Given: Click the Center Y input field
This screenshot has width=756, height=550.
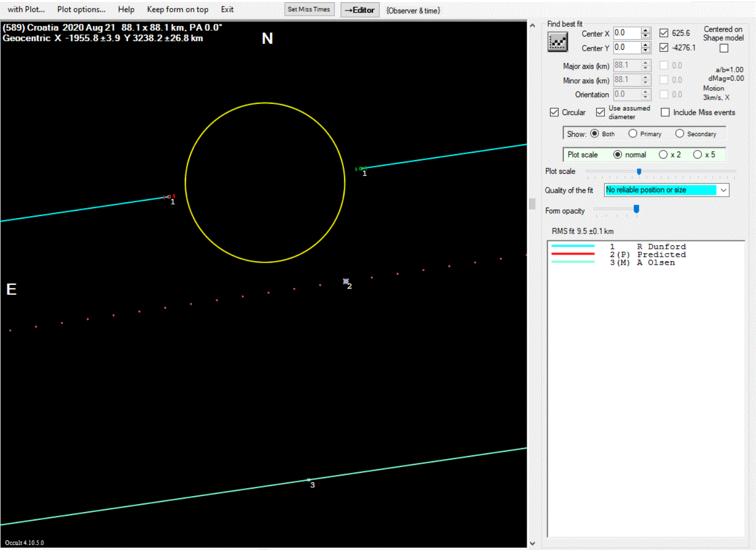Looking at the screenshot, I should point(627,48).
